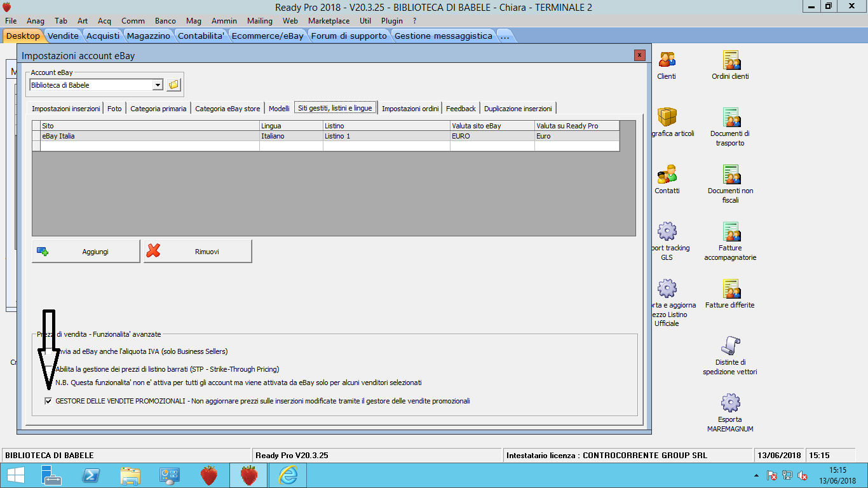Open File Explorer from the taskbar
This screenshot has height=488, width=868.
click(x=130, y=475)
